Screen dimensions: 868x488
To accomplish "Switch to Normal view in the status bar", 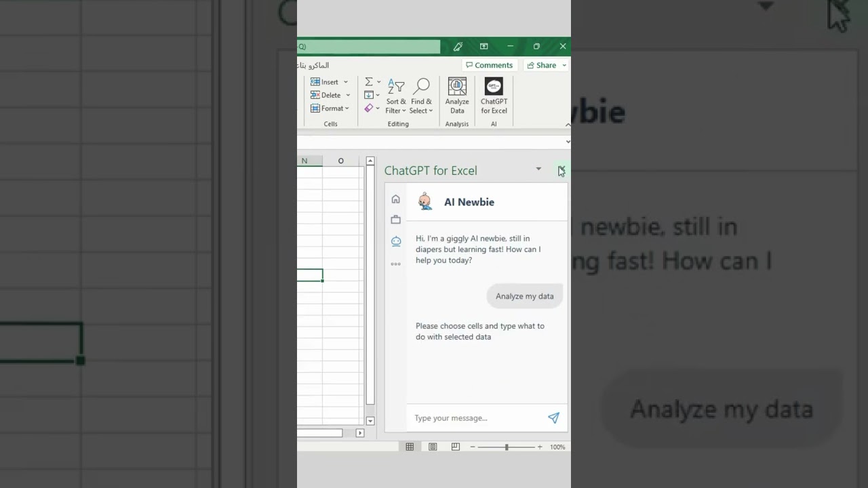I will 410,447.
